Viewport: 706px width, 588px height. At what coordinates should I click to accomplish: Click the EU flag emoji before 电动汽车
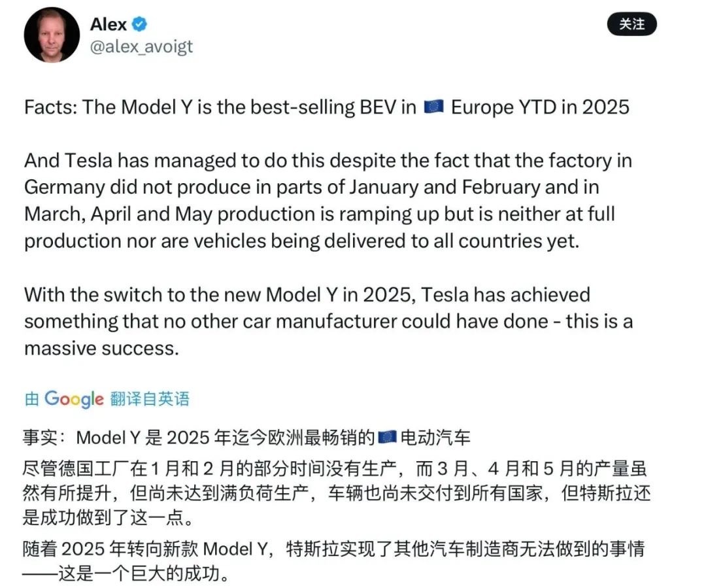click(x=387, y=437)
